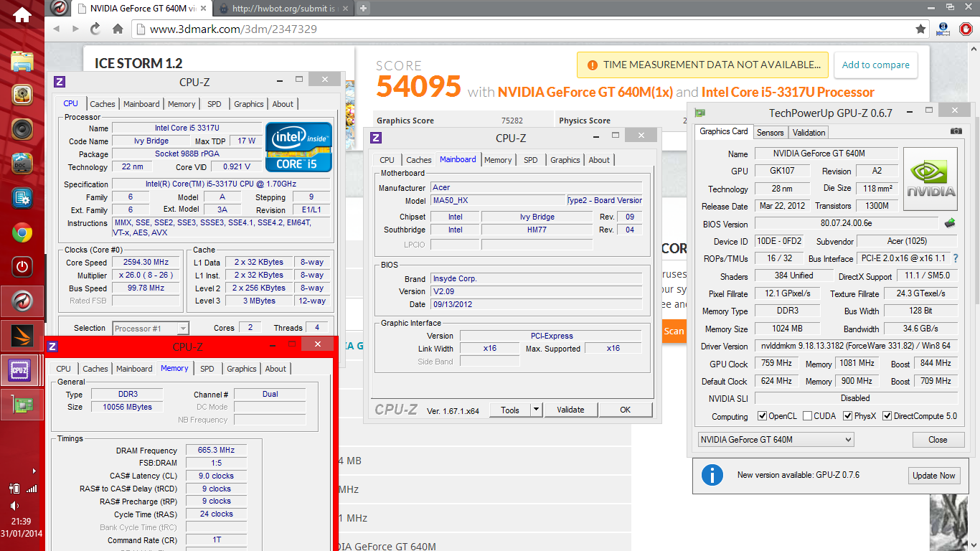Click the GPU-Z camera screenshot icon
Image resolution: width=980 pixels, height=551 pixels.
(x=956, y=131)
